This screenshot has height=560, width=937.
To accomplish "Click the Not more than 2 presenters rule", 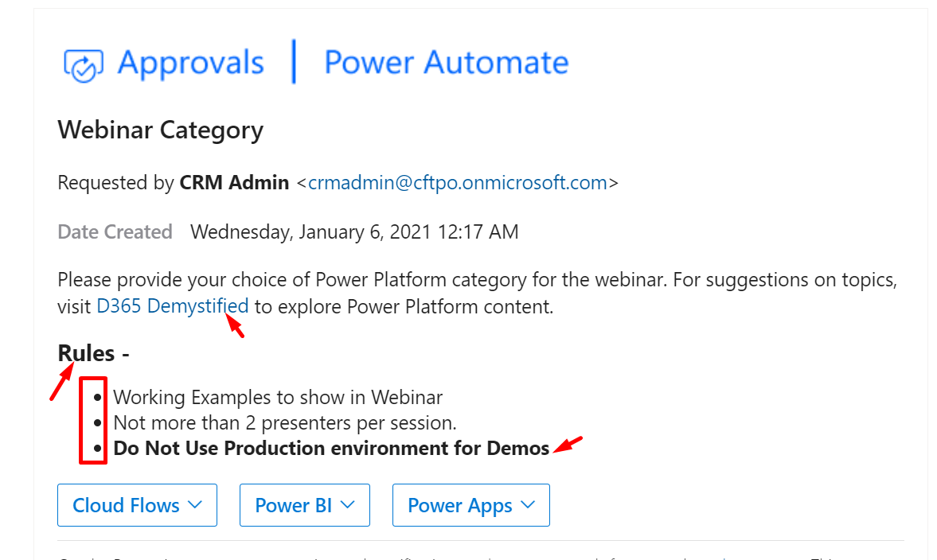I will [285, 422].
